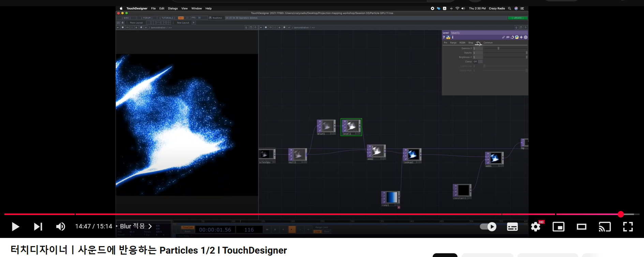Screen dimensions: 644x257
Task: Click the parameter comment bubble icon
Action: point(508,37)
